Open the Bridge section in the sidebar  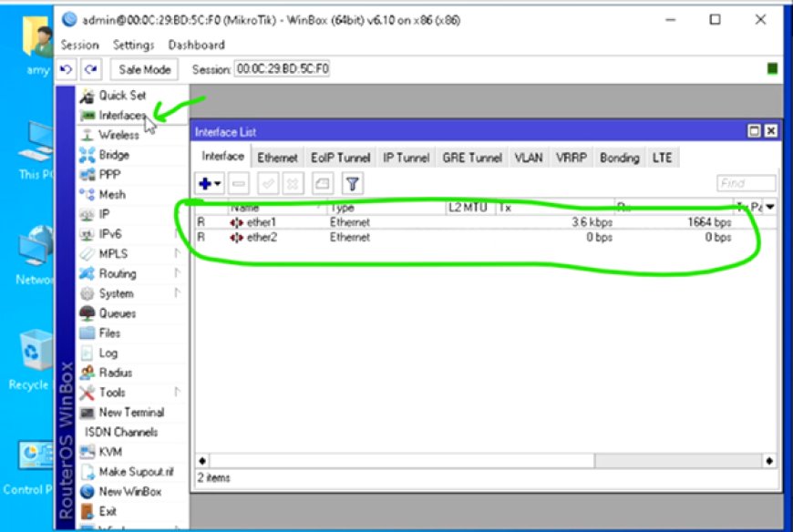[x=114, y=155]
